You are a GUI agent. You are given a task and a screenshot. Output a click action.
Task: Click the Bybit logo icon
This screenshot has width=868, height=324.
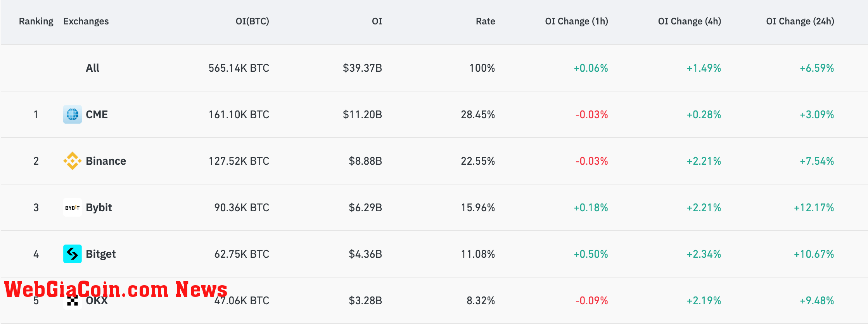(x=73, y=207)
